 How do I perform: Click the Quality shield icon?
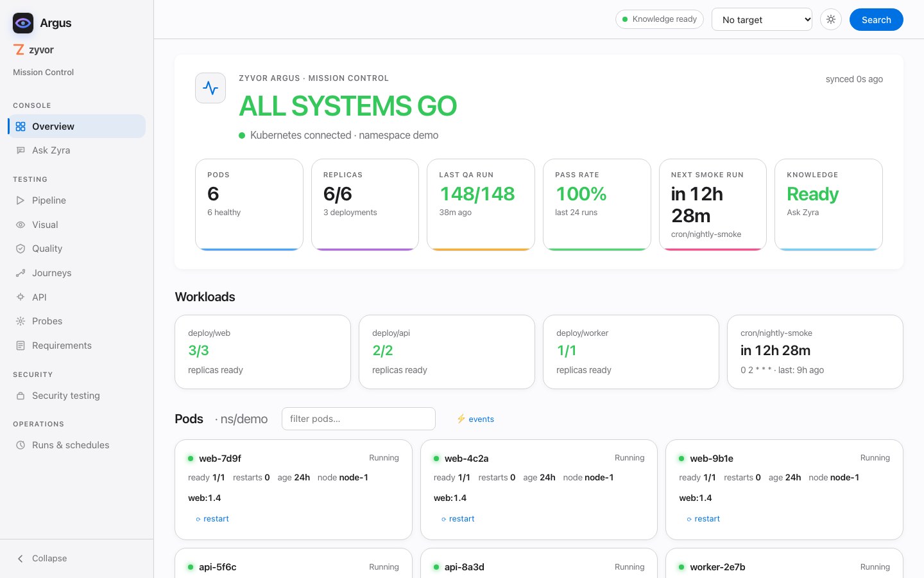tap(21, 249)
